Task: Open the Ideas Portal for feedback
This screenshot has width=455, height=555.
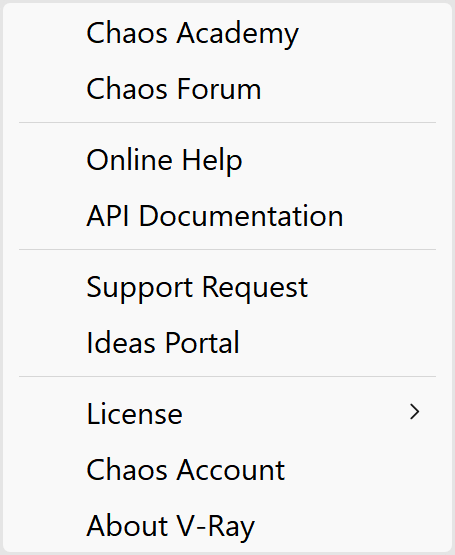Action: (227, 342)
